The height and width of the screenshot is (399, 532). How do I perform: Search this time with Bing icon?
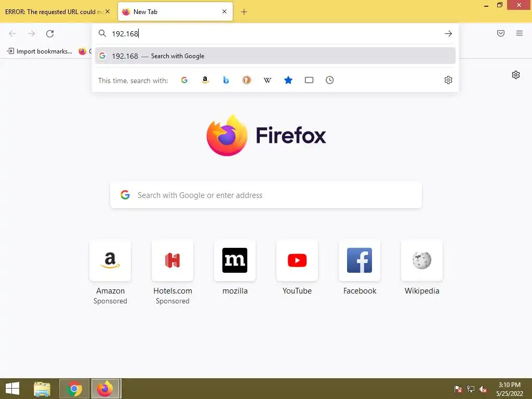(226, 80)
